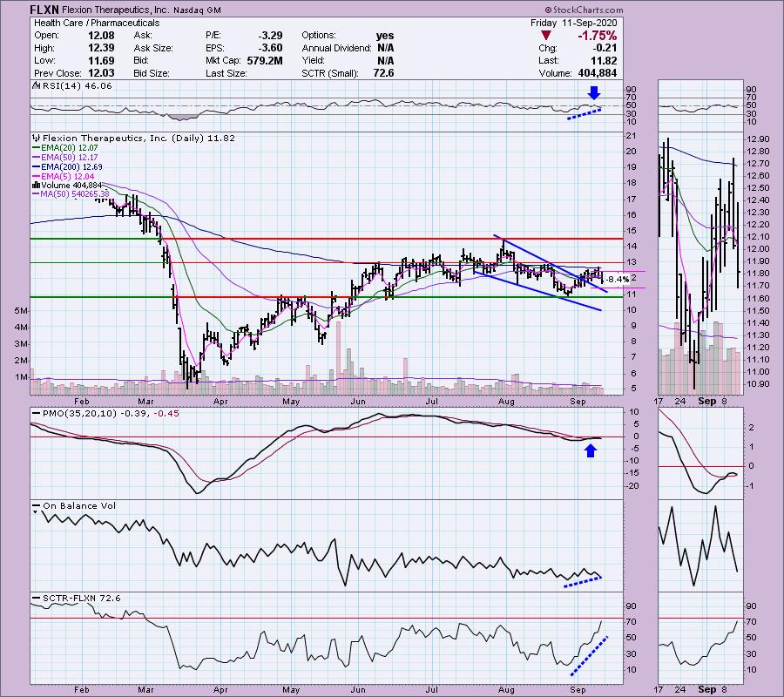Click the P/E value -3.29
784x697 pixels.
(x=270, y=36)
